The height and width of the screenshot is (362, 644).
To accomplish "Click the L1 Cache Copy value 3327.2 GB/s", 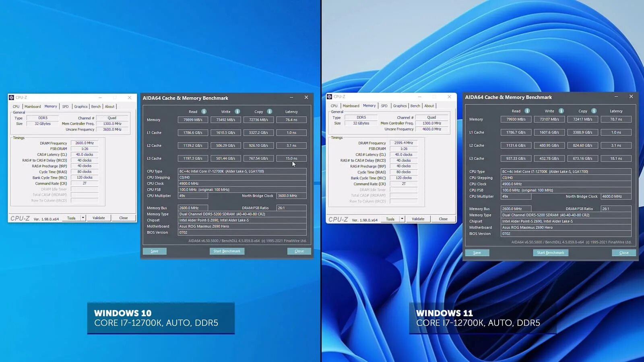I will (258, 132).
